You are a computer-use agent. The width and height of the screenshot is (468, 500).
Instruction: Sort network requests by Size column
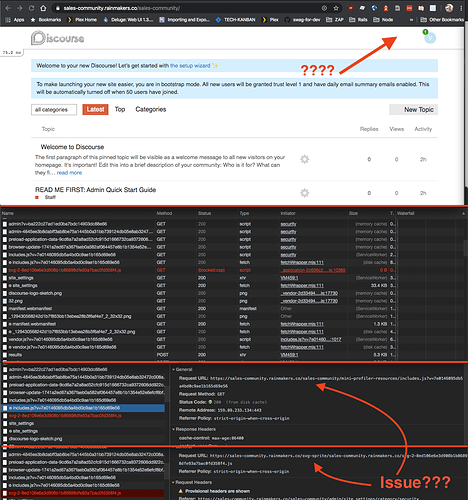[x=353, y=213]
